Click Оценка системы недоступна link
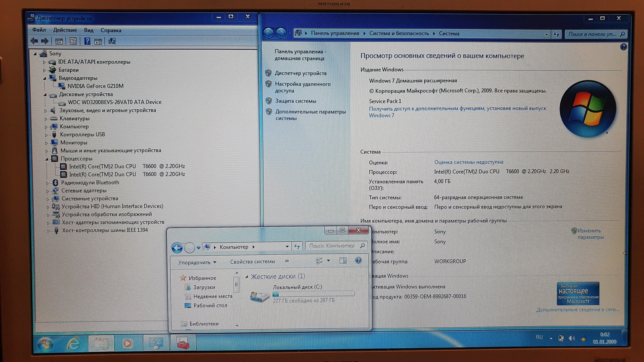Screen dimensions: 644x362 point(469,162)
